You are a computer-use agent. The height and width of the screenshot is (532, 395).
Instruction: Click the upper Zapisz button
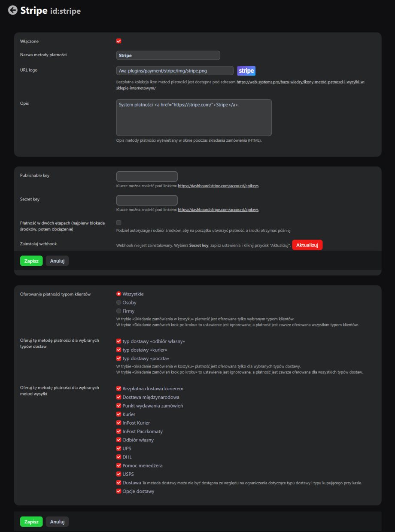click(31, 261)
